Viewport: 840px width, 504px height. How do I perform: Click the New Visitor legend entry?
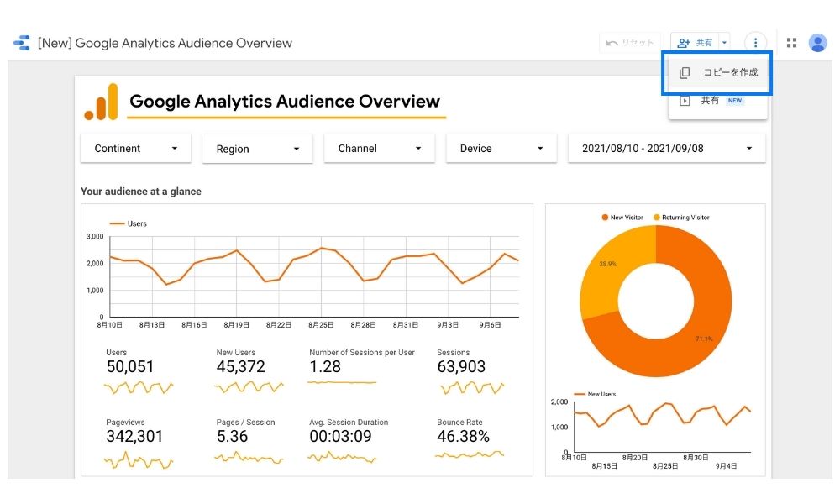pos(622,218)
